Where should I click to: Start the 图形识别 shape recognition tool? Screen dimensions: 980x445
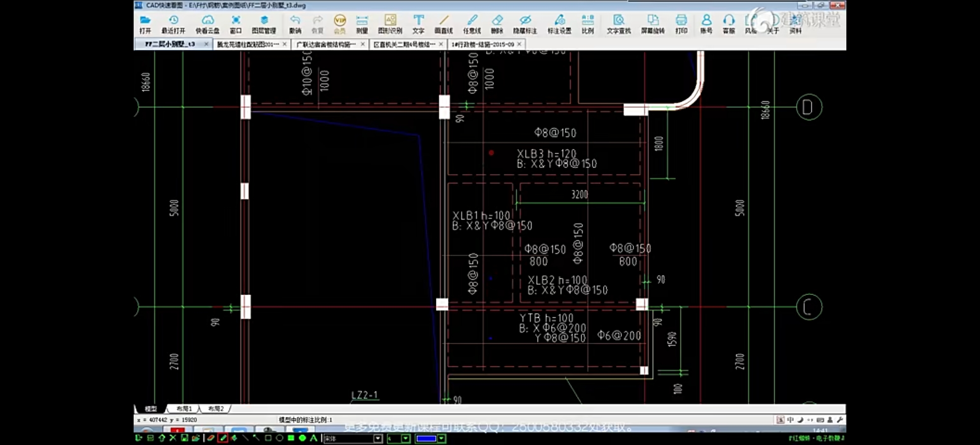390,24
